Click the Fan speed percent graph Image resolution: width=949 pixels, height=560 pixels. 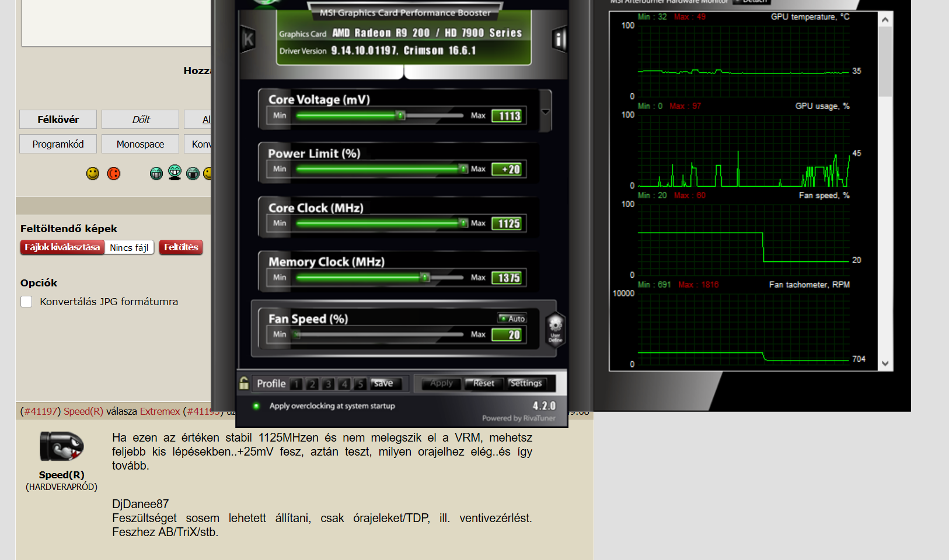click(x=744, y=240)
